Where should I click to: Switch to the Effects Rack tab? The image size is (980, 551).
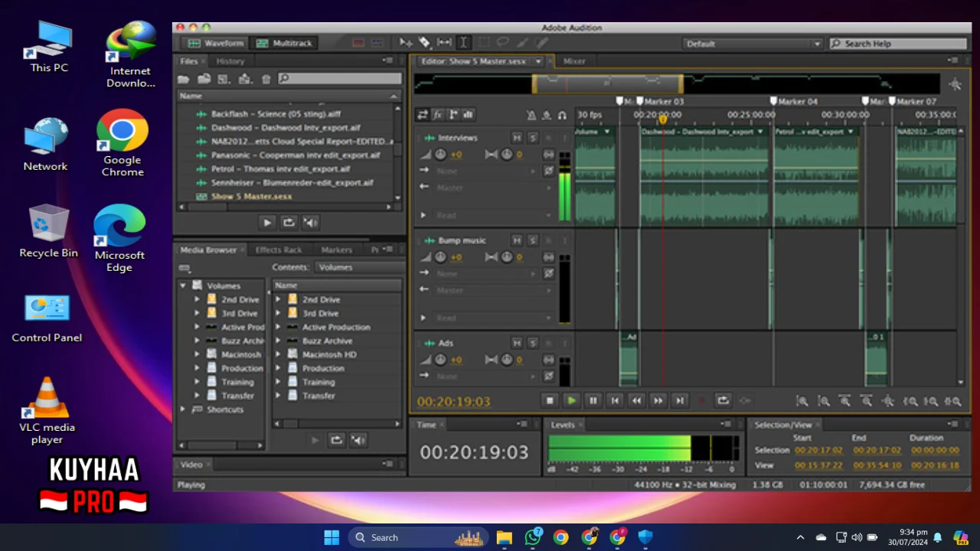279,249
